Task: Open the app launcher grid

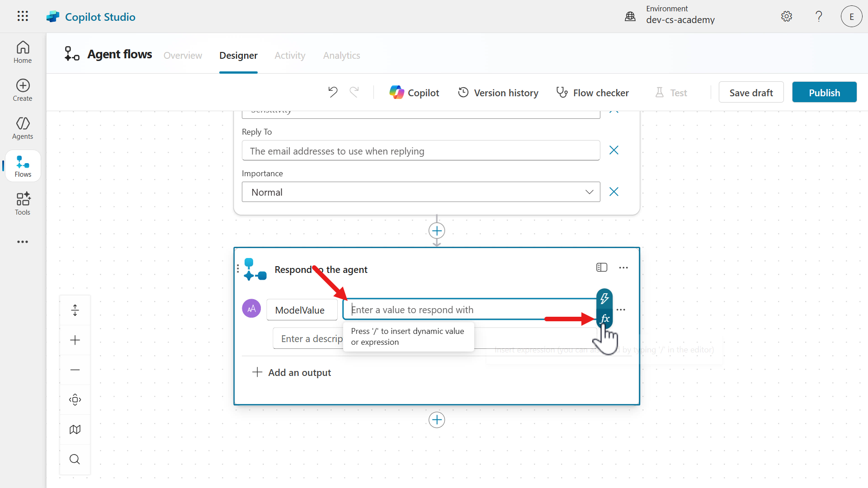Action: pyautogui.click(x=23, y=16)
